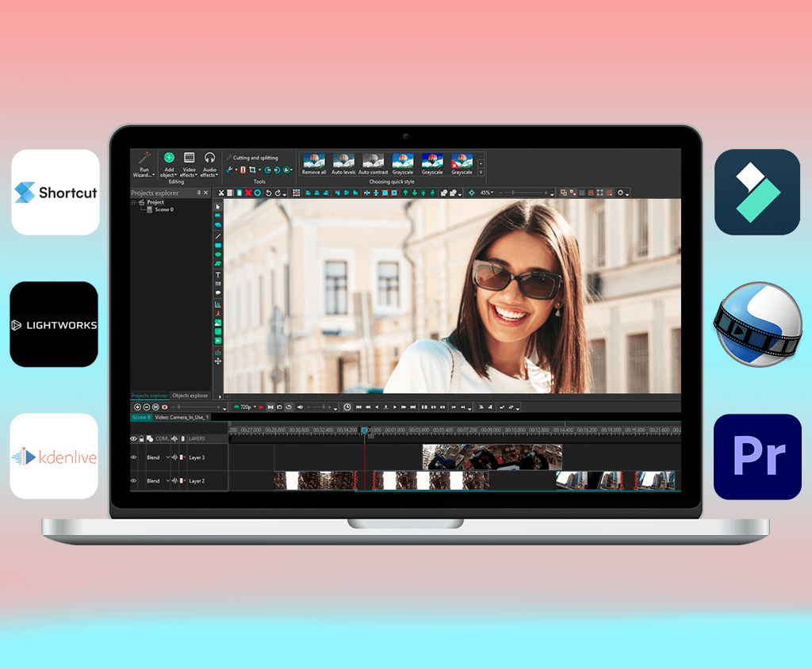Click the redo arrow icon
The height and width of the screenshot is (669, 812).
(278, 193)
